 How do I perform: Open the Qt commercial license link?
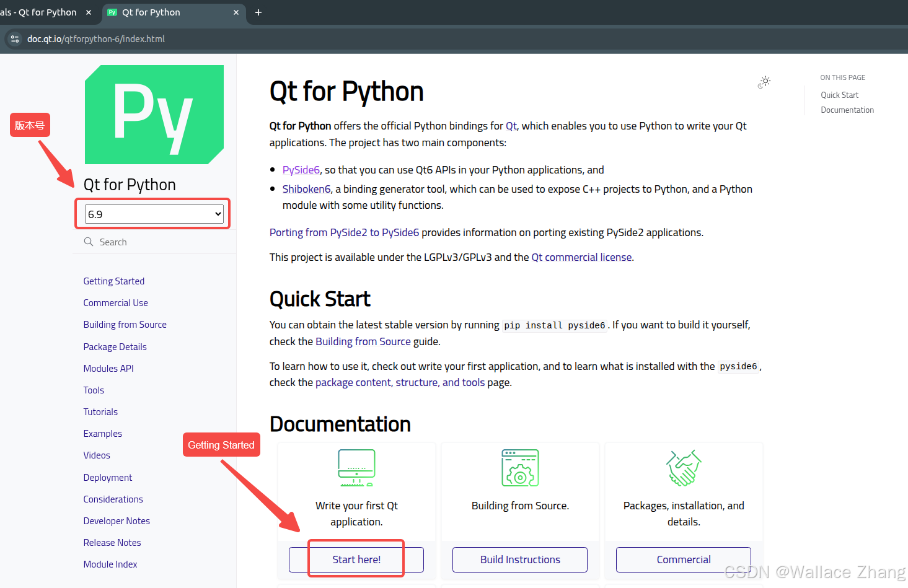581,257
